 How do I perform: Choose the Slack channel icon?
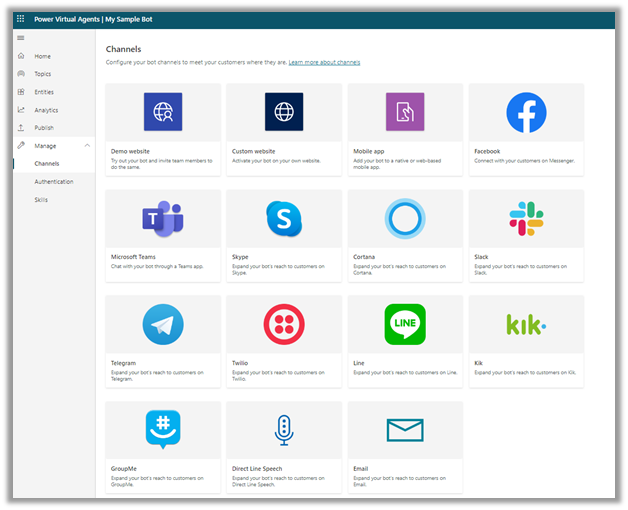click(x=526, y=218)
